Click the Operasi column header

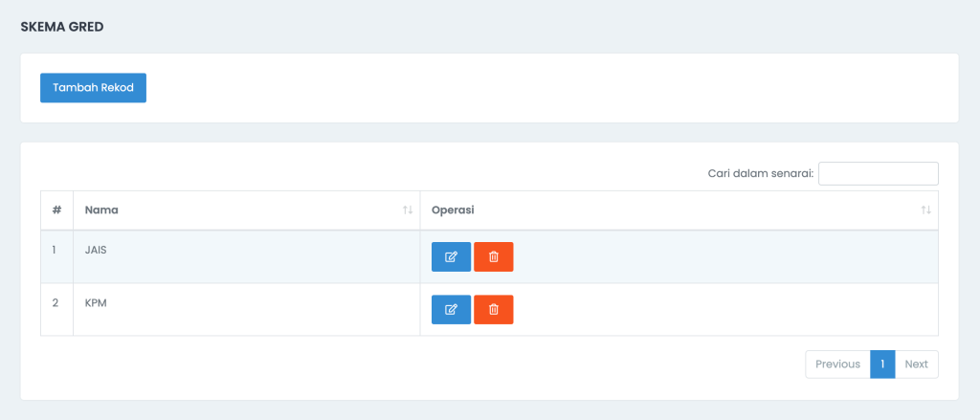[679, 210]
